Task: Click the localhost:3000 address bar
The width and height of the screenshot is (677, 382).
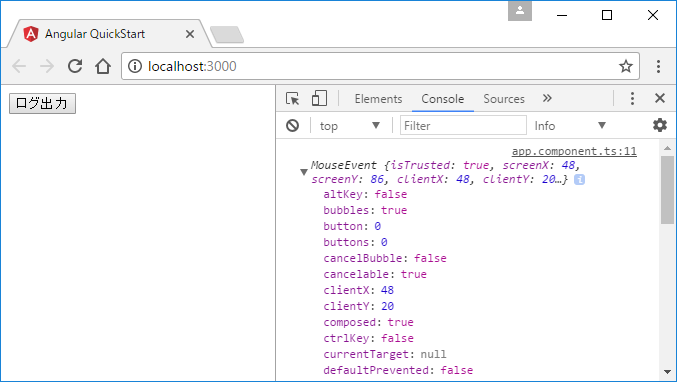Action: 380,66
